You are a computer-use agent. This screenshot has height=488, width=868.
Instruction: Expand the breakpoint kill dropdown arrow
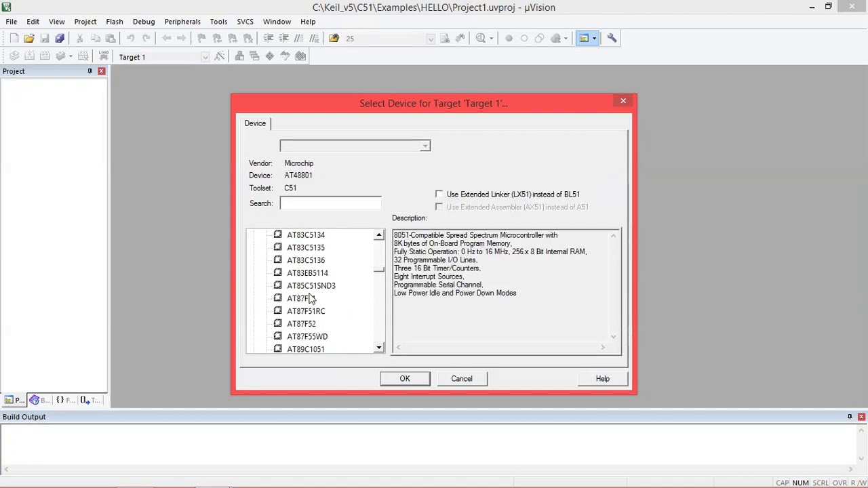coord(565,39)
